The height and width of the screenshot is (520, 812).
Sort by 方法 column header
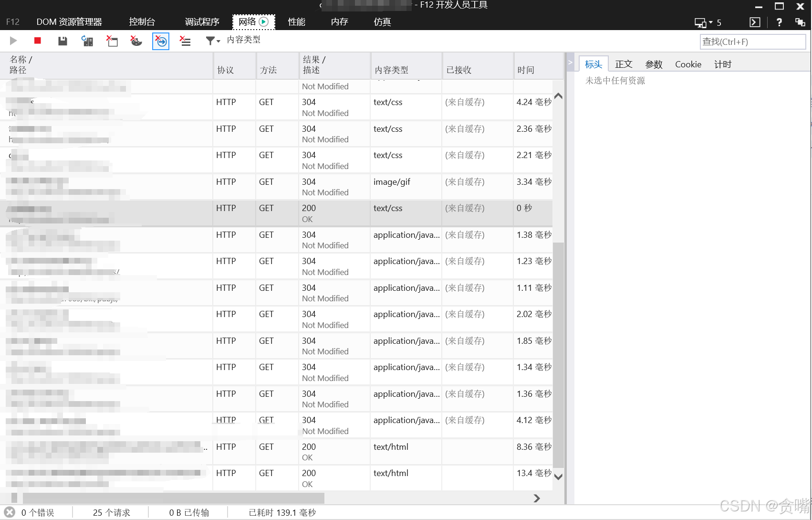coord(277,65)
